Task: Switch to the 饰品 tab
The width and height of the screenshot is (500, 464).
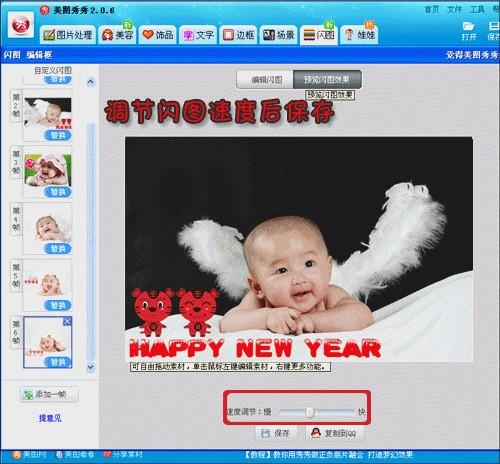Action: [x=158, y=35]
